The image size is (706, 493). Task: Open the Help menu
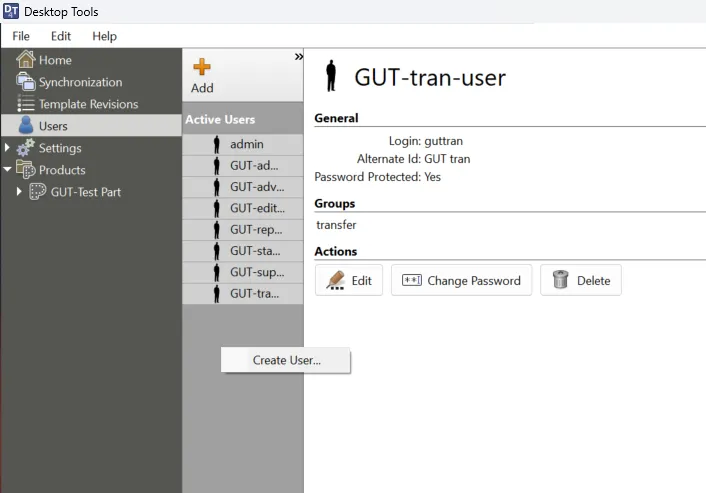click(104, 36)
